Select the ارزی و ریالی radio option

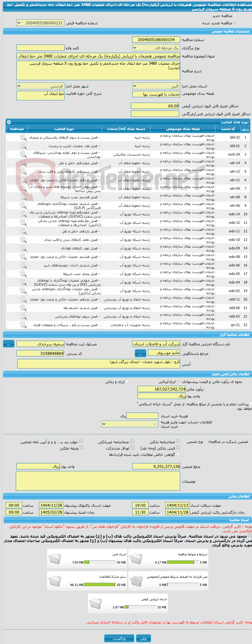(127, 381)
